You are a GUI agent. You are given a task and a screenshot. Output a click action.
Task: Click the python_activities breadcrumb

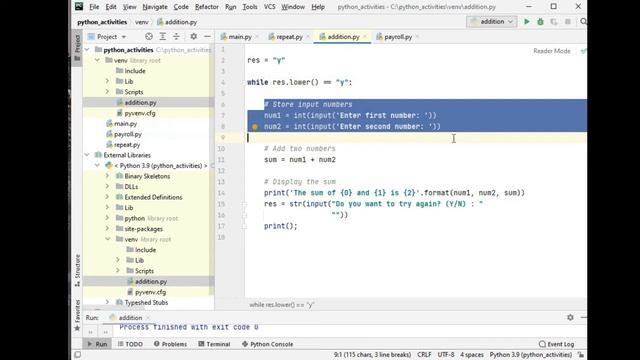[102, 22]
